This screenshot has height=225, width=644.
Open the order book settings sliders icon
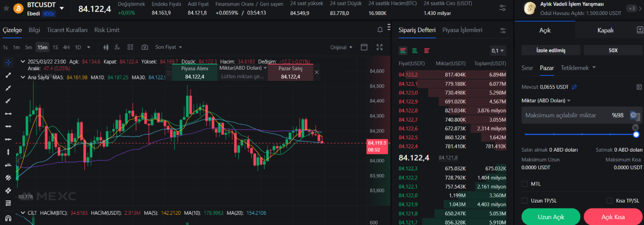coord(503,31)
